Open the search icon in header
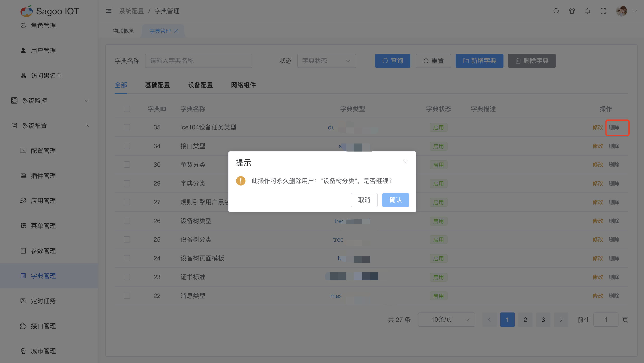This screenshot has height=363, width=644. pos(556,11)
